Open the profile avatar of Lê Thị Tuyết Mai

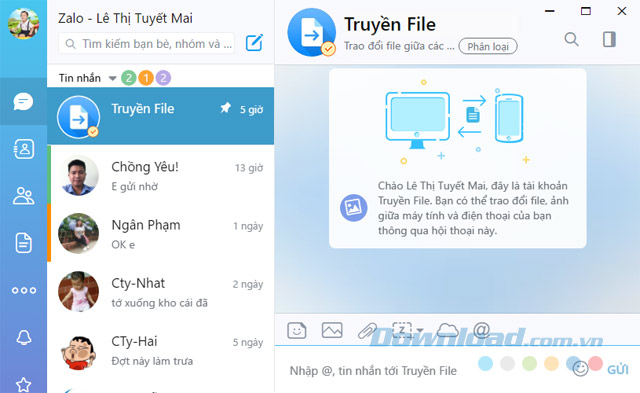tap(23, 23)
